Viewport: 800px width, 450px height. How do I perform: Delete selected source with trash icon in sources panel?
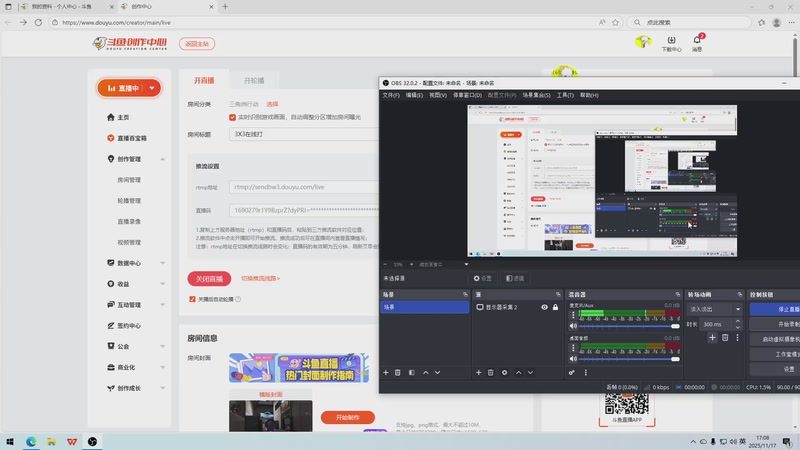(491, 372)
